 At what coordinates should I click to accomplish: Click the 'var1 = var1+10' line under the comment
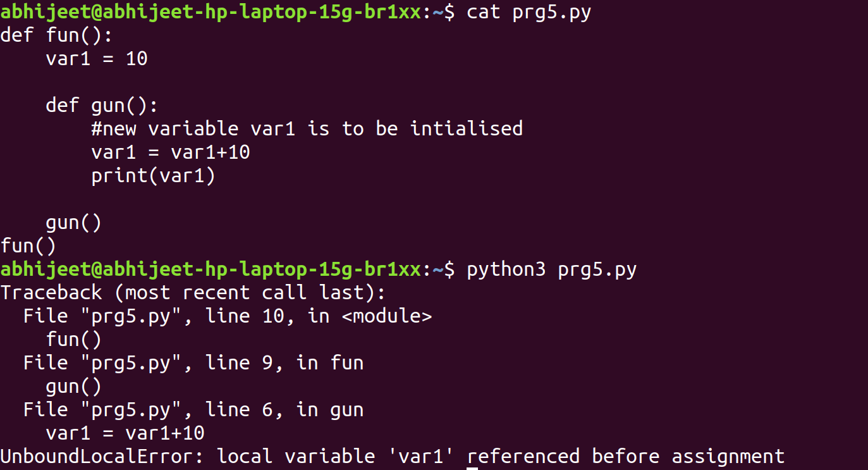click(171, 152)
